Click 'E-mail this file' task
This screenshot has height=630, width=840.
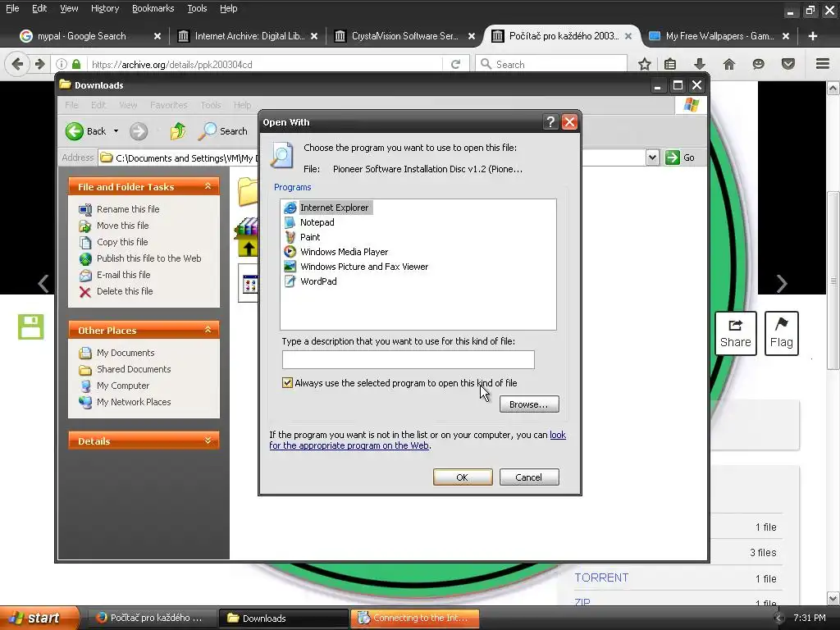coord(123,275)
